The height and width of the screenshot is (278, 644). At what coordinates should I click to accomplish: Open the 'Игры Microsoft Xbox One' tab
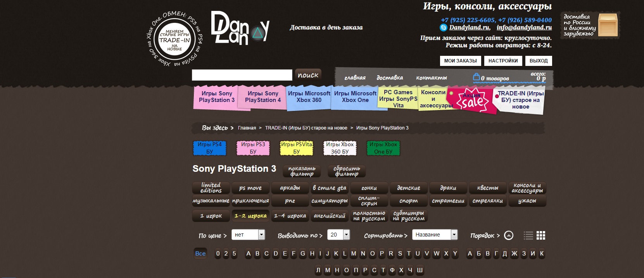pos(355,97)
